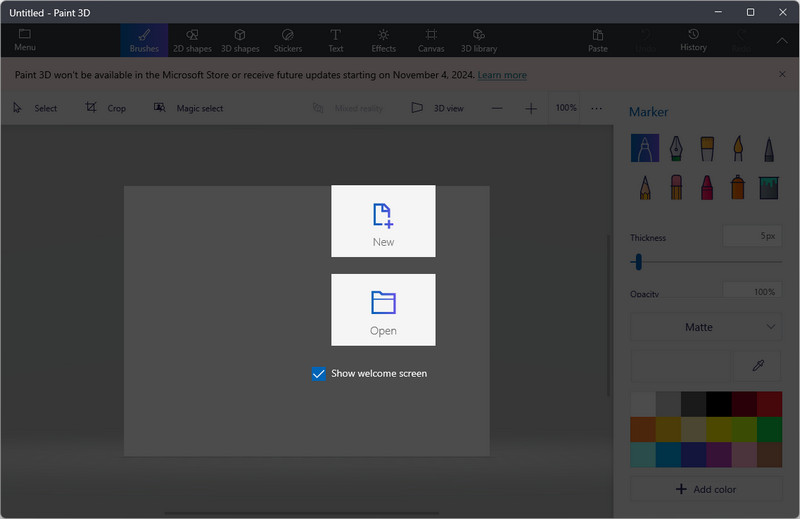Open the 2D shapes tab
This screenshot has width=800, height=519.
click(x=192, y=40)
